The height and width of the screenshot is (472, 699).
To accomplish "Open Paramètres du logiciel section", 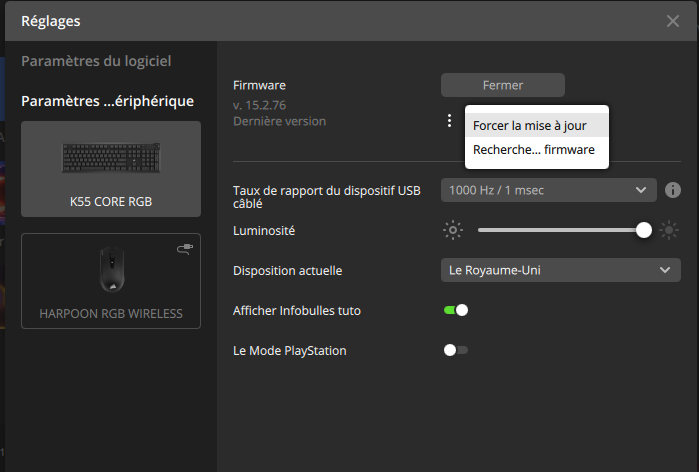I will [x=96, y=61].
